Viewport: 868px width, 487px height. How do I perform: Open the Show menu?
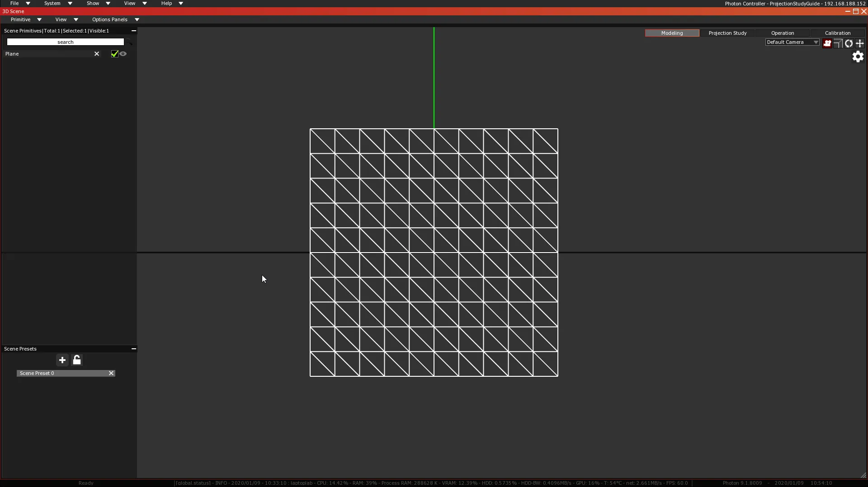coord(98,3)
